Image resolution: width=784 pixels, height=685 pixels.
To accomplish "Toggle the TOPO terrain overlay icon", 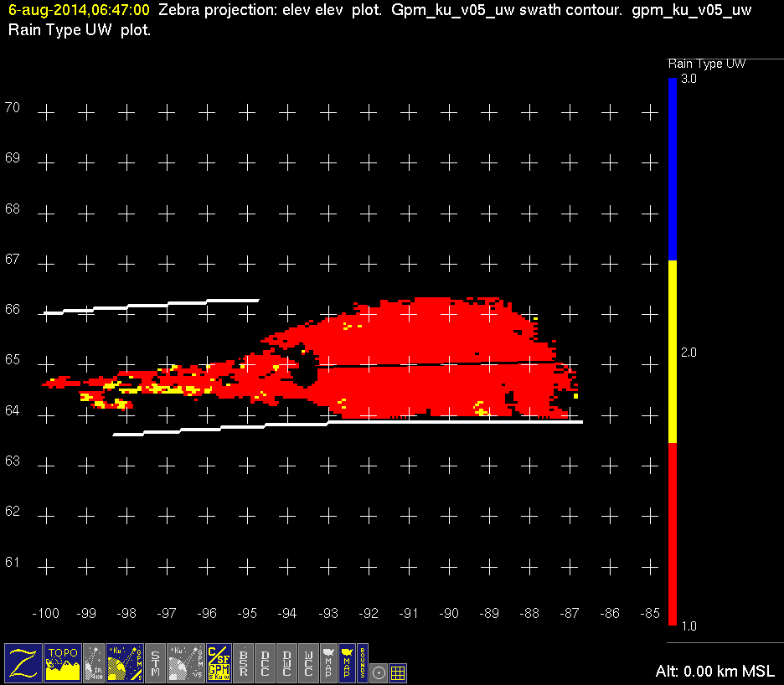I will coord(63,662).
